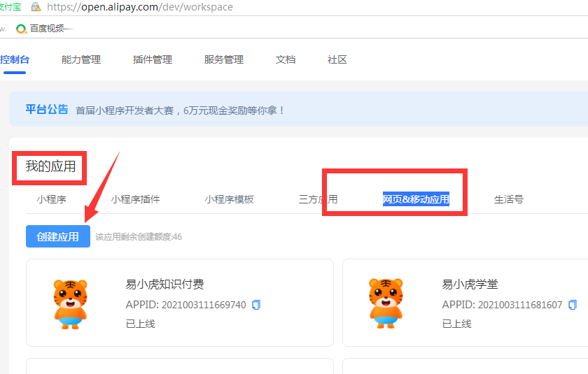
Task: Click the 易小虎知识付费 tiger mascot icon
Action: 71,303
